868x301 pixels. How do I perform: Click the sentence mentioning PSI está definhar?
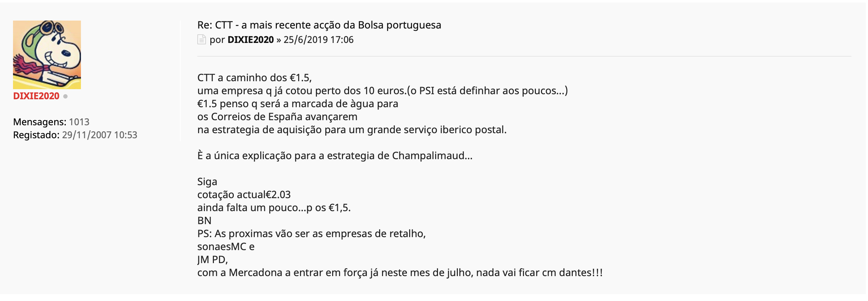coord(382,91)
